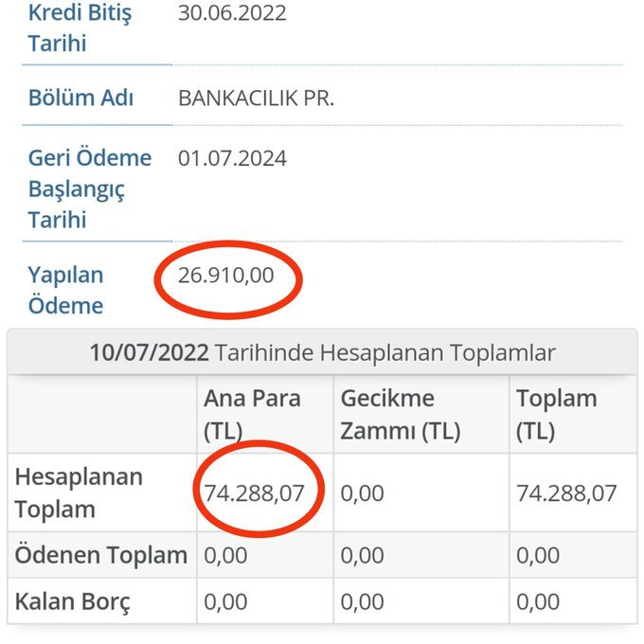The width and height of the screenshot is (644, 644).
Task: Click 74.288,07 in the Toplam (TL) column
Action: [x=566, y=492]
